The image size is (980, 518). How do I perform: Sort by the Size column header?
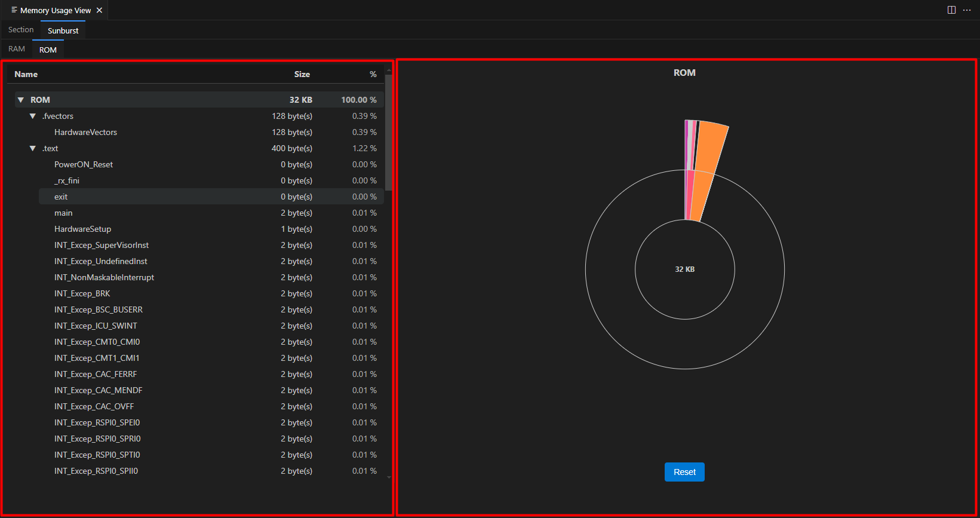coord(302,74)
